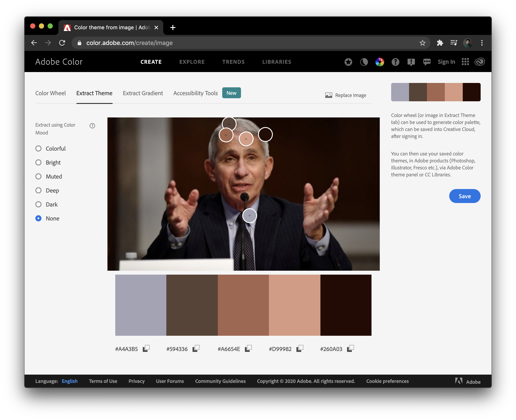
Task: Select the Muted color mood
Action: (38, 176)
